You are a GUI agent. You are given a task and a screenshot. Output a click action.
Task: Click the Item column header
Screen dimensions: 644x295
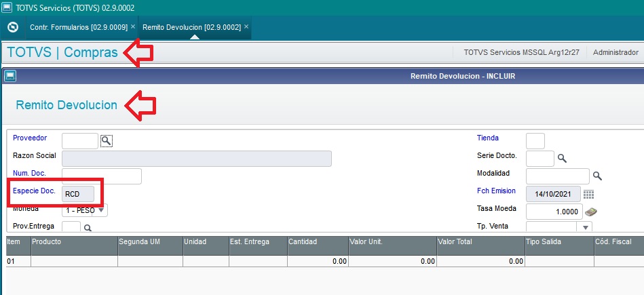tap(18, 245)
